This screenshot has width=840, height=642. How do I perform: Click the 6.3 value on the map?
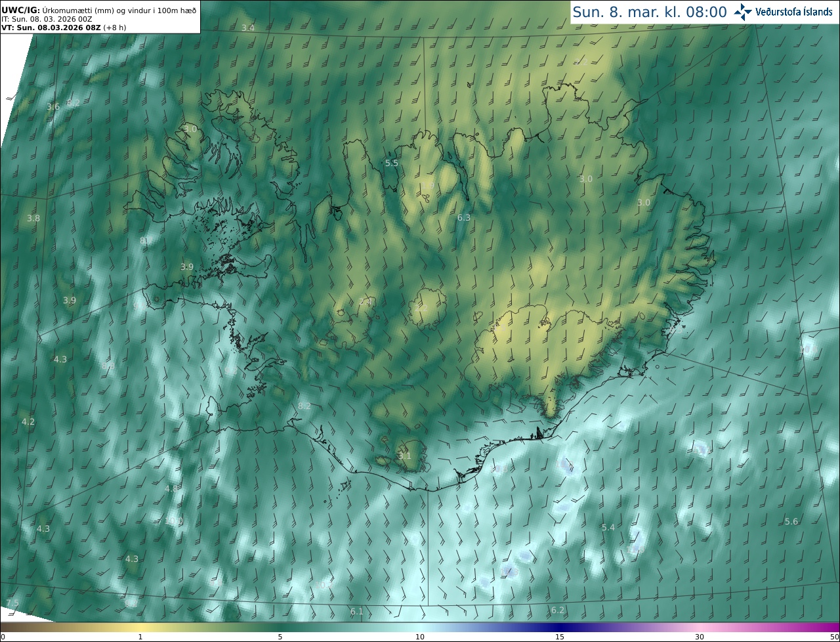[x=464, y=217]
